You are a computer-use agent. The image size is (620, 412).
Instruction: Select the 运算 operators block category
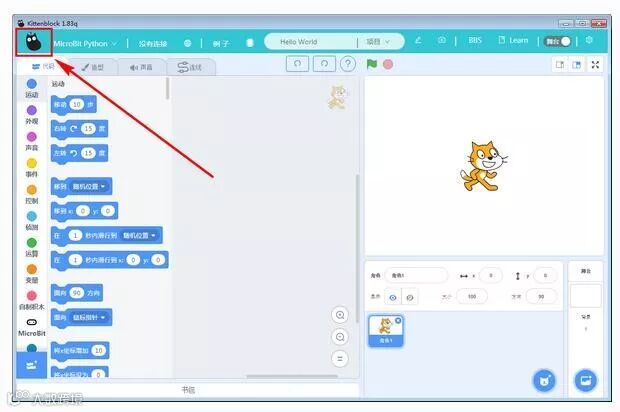pos(32,248)
